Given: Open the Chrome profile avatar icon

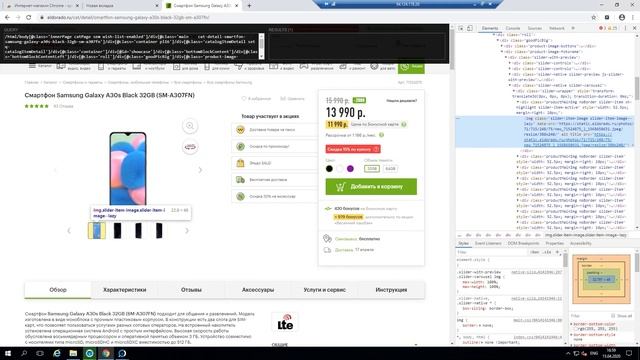Looking at the screenshot, I should [x=622, y=18].
